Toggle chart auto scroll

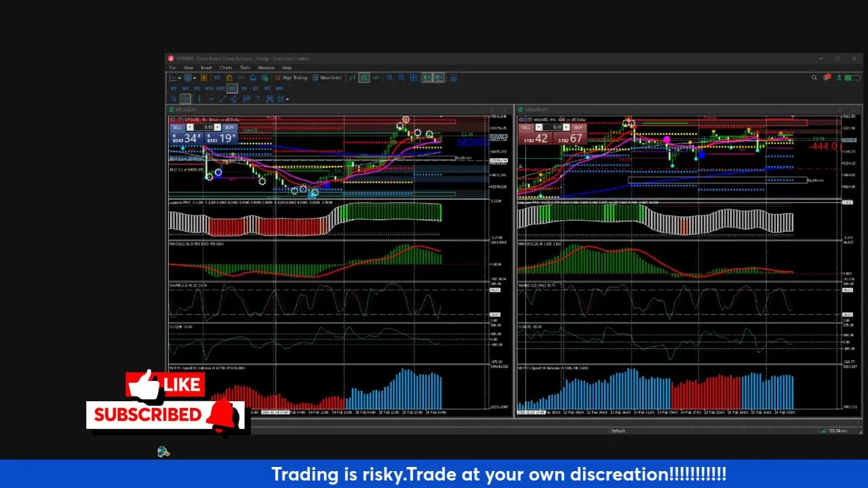427,78
